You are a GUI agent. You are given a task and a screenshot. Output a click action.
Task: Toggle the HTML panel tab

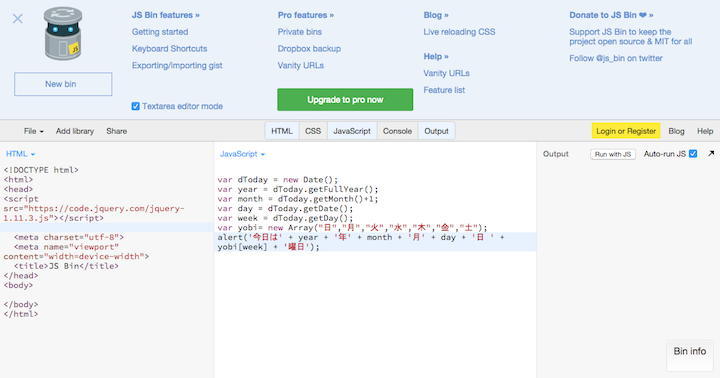[x=282, y=131]
